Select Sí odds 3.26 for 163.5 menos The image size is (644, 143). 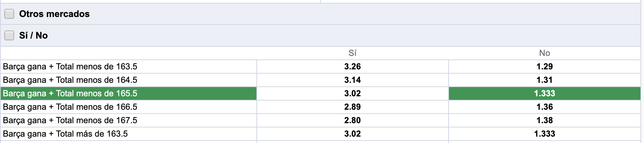pyautogui.click(x=352, y=67)
